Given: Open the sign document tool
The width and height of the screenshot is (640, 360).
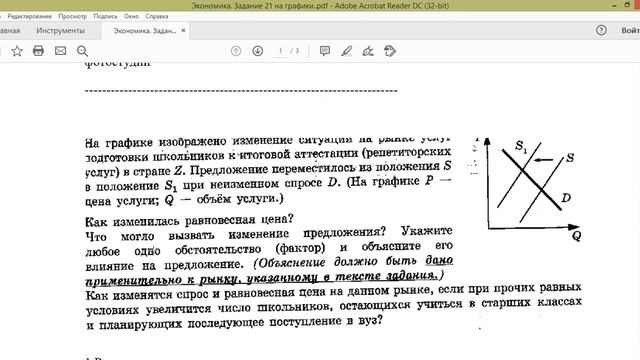Looking at the screenshot, I should (368, 51).
